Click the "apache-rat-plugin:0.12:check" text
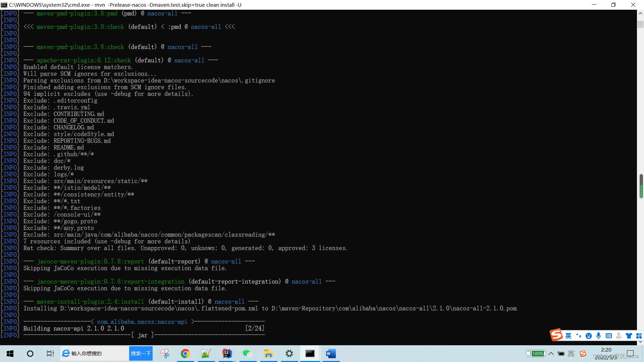 (84, 60)
